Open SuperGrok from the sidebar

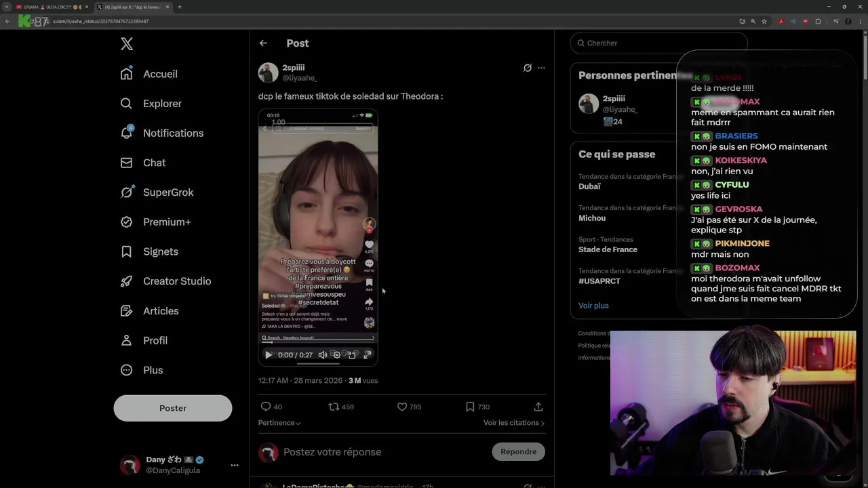click(x=157, y=192)
